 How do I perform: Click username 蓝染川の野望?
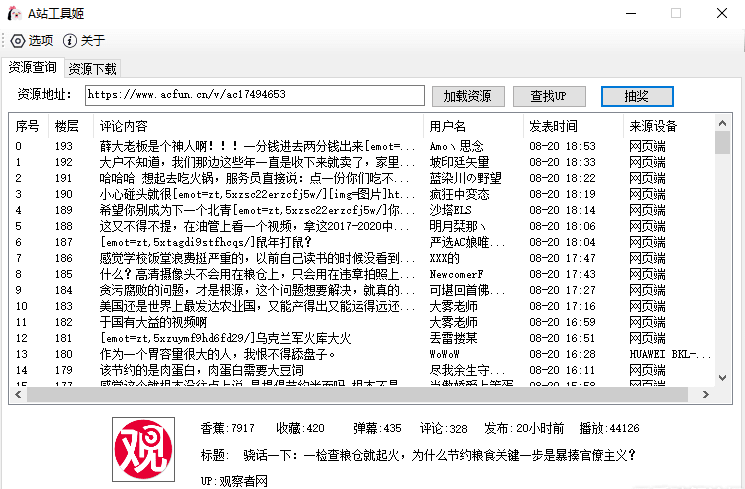[x=465, y=179]
